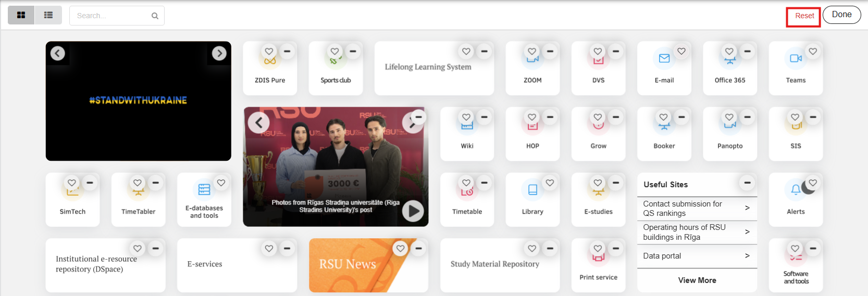Favorite the E-mail tile
Screen dimensions: 868x296
[x=681, y=51]
